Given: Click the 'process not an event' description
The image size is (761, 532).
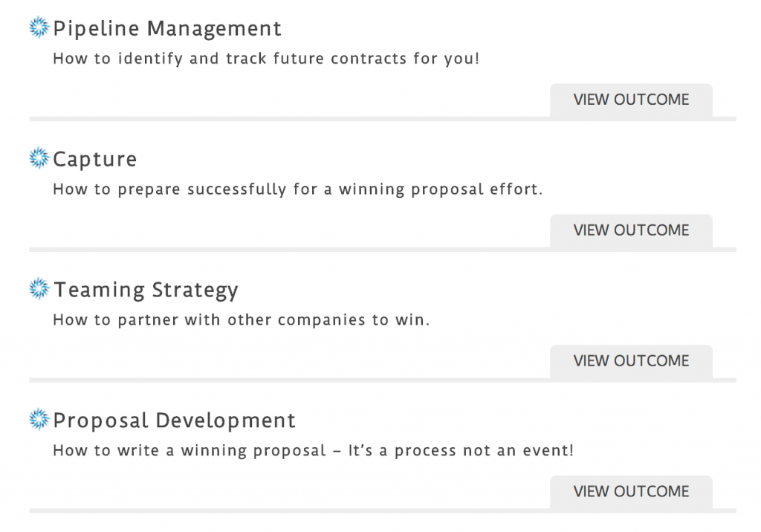Looking at the screenshot, I should (313, 450).
